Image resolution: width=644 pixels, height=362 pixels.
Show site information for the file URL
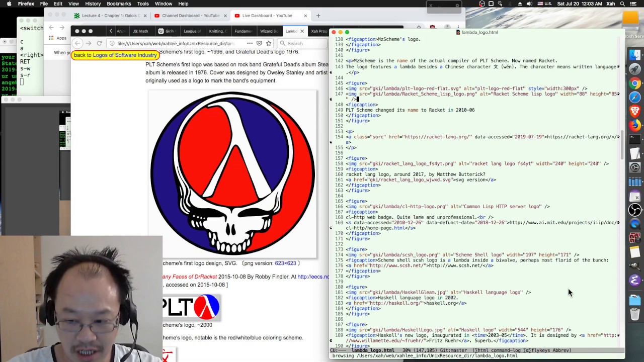tap(112, 43)
